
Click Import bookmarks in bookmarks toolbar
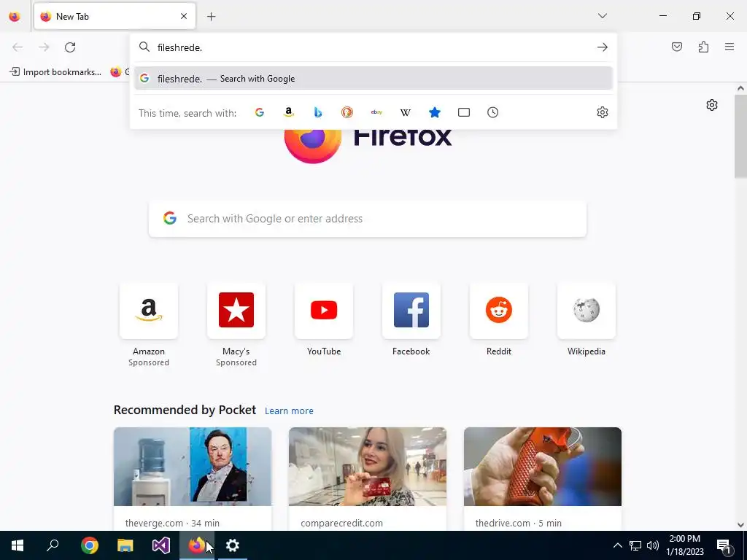pos(55,72)
